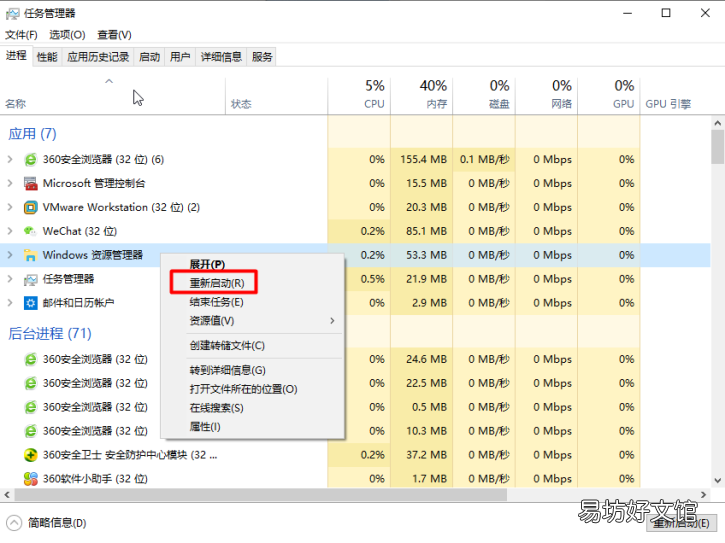Click the sort arrow above the 名称 column

[109, 81]
